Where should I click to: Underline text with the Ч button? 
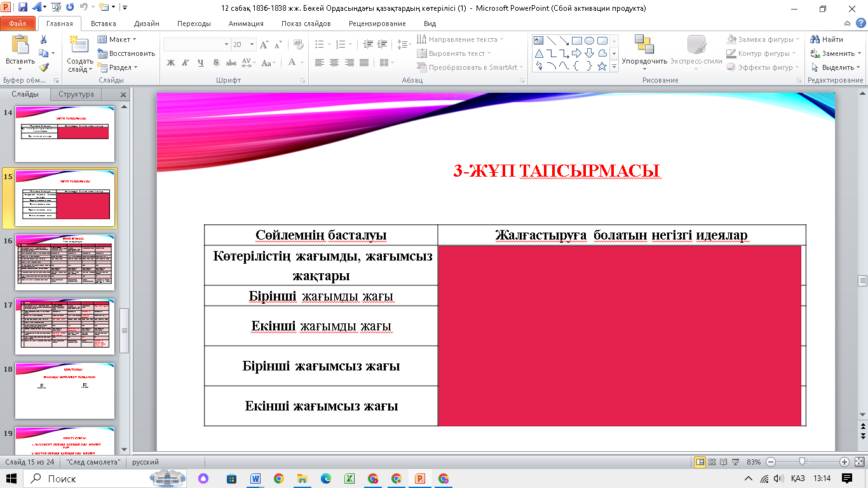tap(201, 63)
